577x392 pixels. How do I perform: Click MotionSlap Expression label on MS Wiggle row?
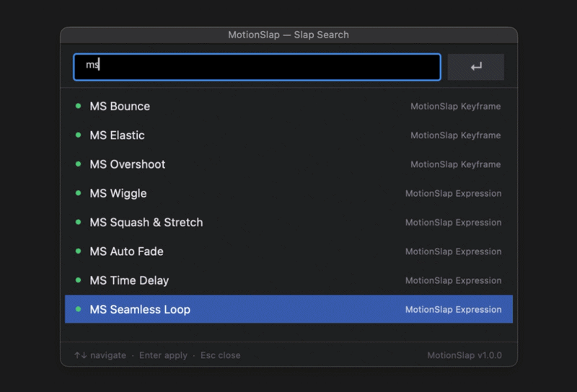point(454,193)
